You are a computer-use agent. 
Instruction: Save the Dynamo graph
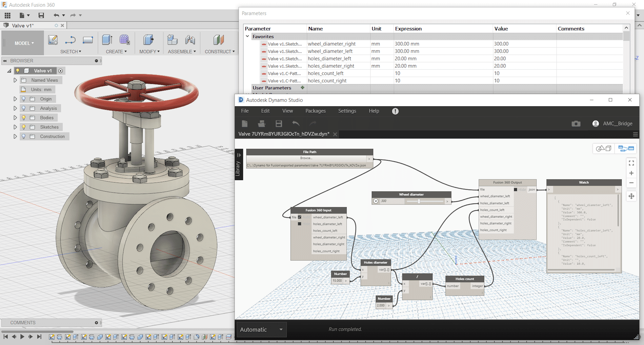coord(279,124)
